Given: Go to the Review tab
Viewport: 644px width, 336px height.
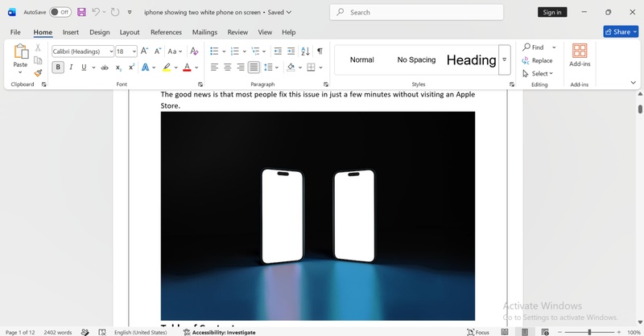Looking at the screenshot, I should point(237,32).
